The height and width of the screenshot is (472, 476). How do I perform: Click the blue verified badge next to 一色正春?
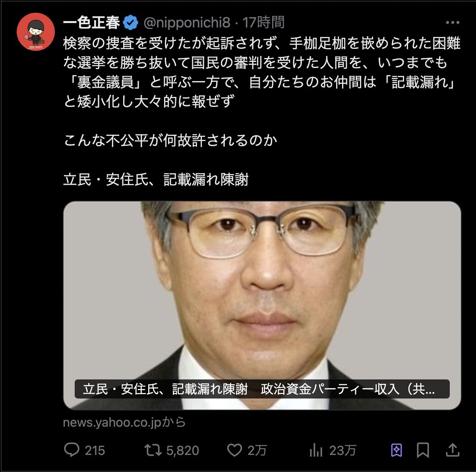[131, 23]
